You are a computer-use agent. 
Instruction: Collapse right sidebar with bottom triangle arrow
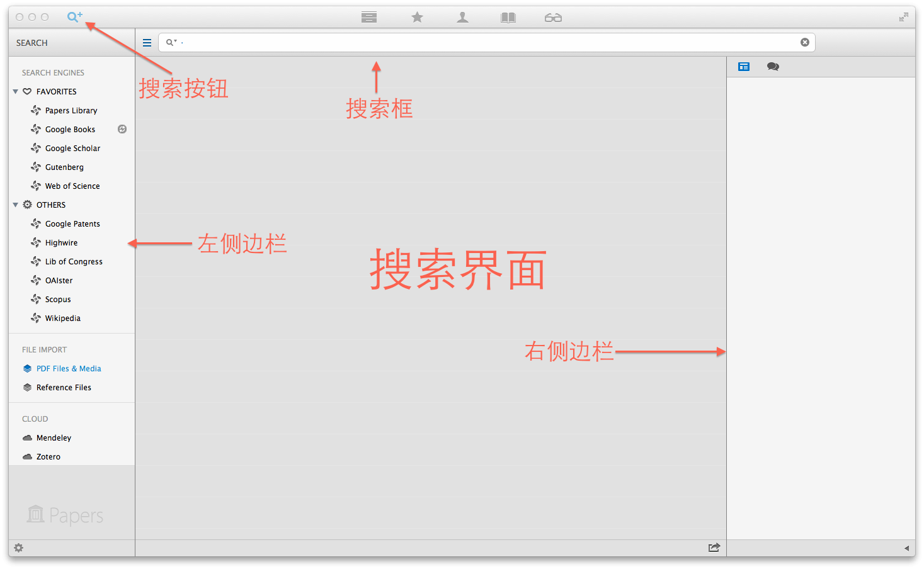click(906, 548)
